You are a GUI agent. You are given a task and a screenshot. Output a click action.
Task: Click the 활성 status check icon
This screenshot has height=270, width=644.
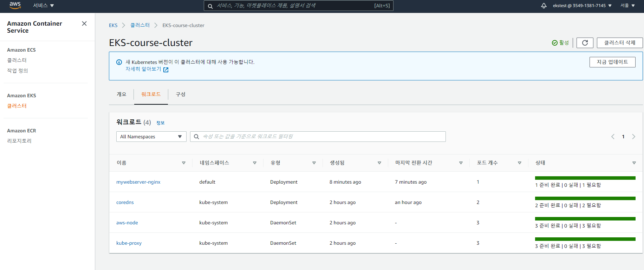[x=555, y=43]
